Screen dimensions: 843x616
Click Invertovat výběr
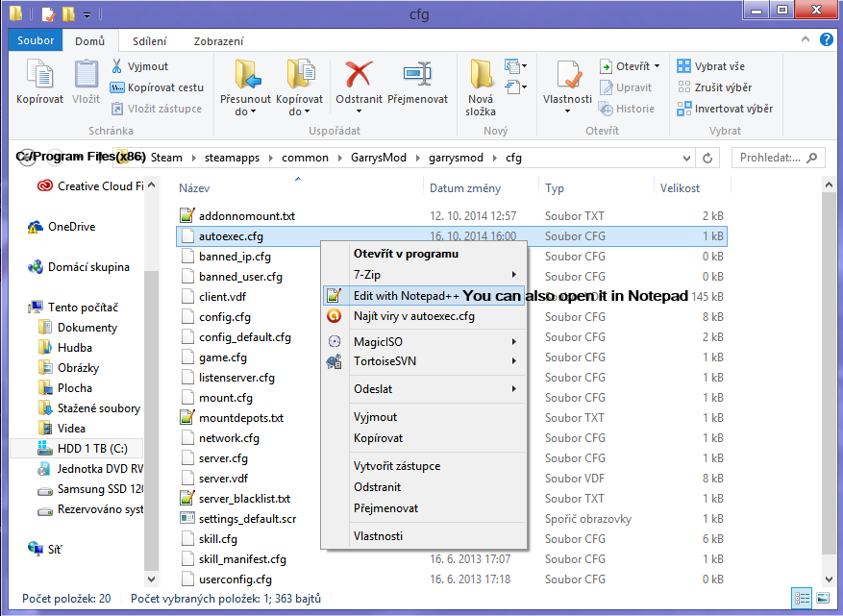[725, 109]
